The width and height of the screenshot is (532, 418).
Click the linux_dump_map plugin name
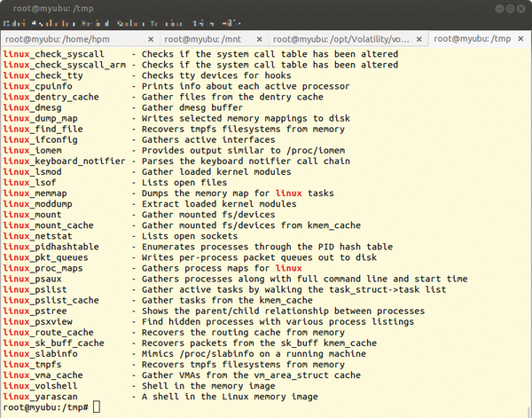click(x=41, y=118)
